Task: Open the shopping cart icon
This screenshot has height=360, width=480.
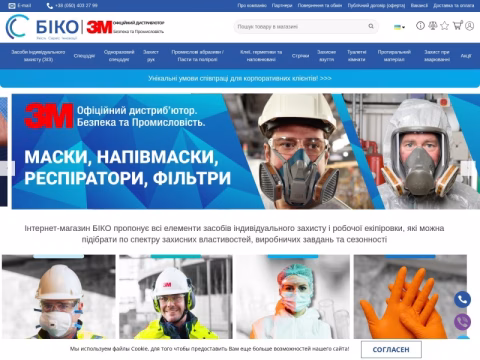Action: [x=458, y=25]
